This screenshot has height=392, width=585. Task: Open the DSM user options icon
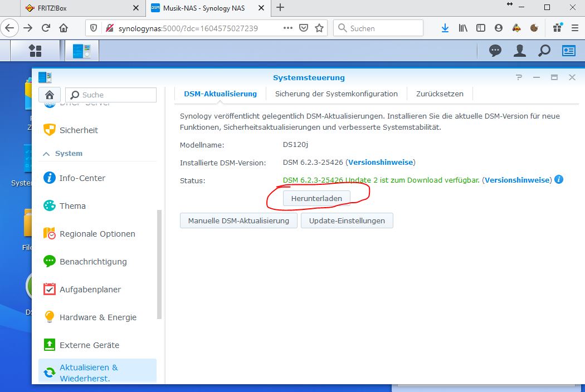point(519,51)
